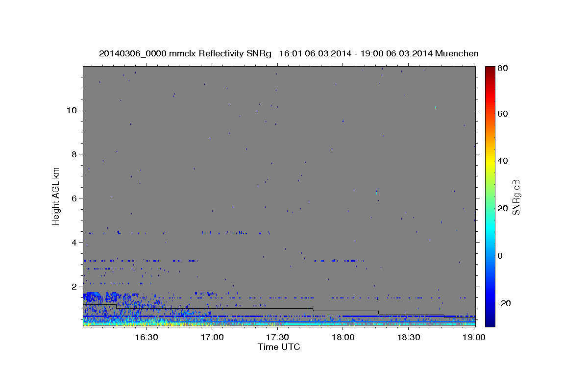The height and width of the screenshot is (392, 588).
Task: Click the 18:30 time tick label
Action: (409, 338)
